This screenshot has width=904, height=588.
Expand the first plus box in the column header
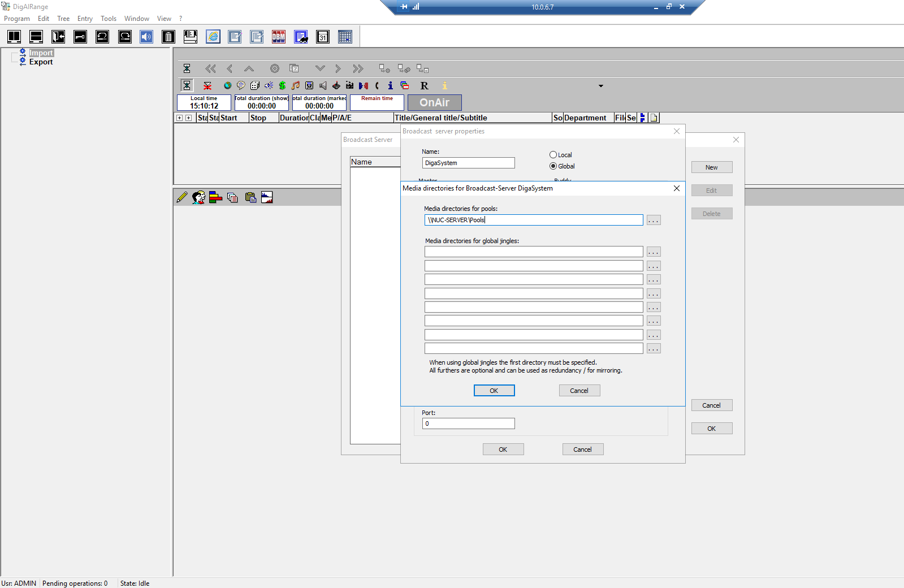tap(180, 118)
